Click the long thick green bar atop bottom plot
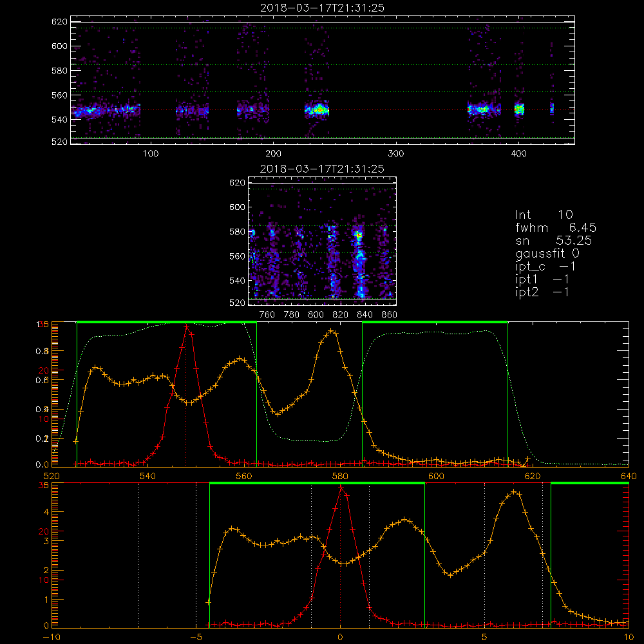 [x=317, y=484]
